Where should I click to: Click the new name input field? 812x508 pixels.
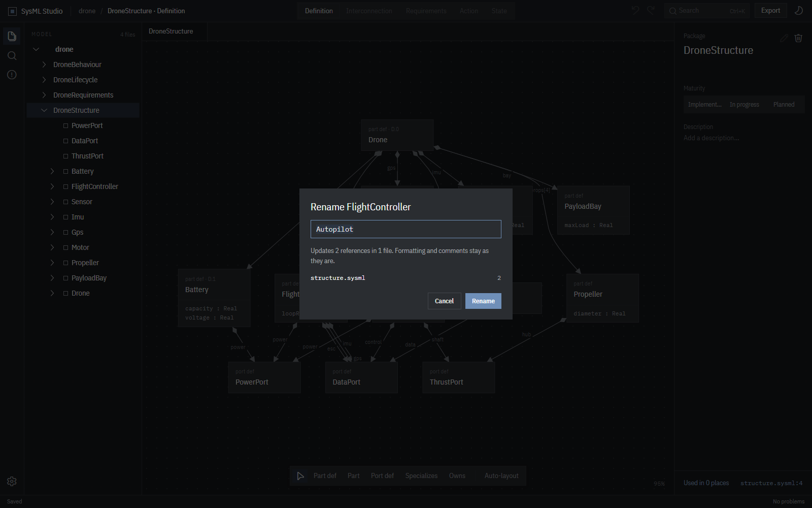(x=406, y=229)
